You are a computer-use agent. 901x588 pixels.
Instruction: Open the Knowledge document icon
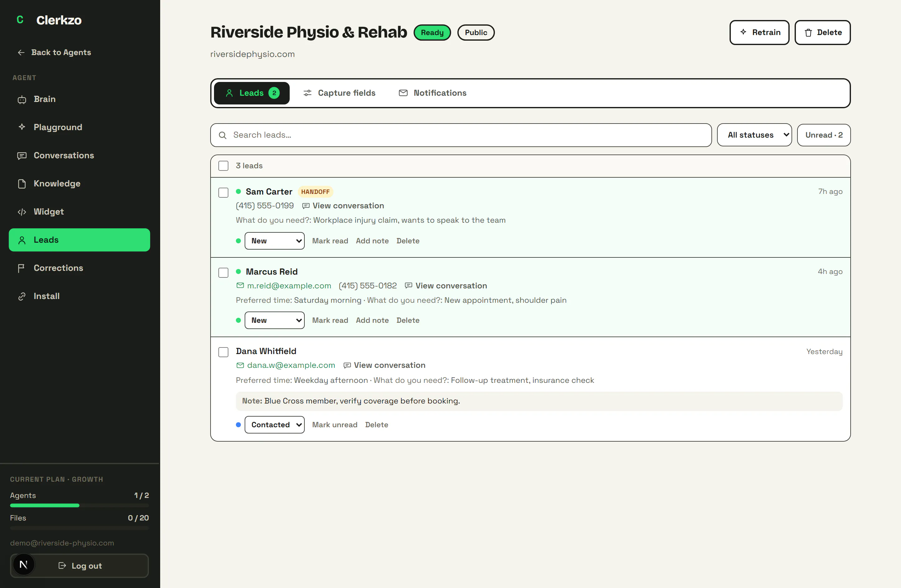coord(22,184)
